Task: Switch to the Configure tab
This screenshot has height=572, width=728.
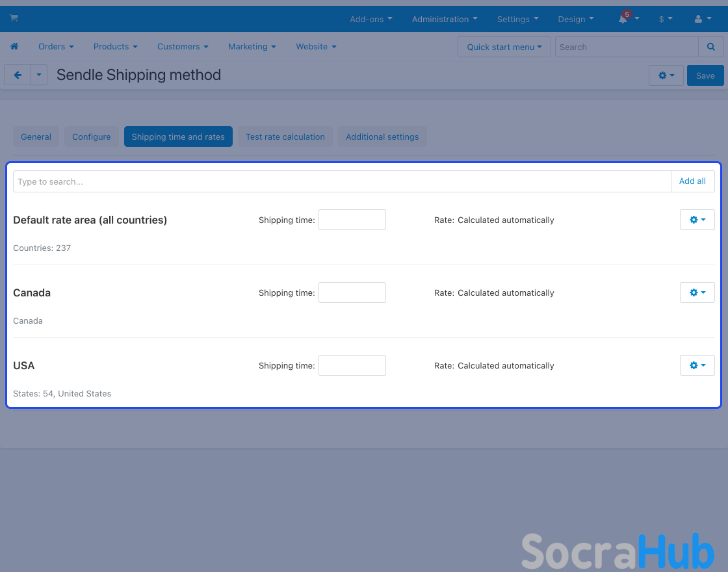Action: (91, 136)
